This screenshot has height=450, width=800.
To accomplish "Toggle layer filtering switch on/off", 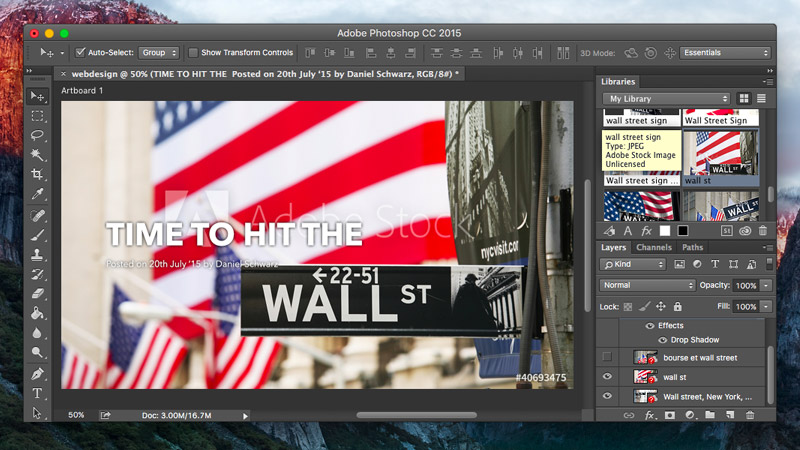I will coord(769,264).
